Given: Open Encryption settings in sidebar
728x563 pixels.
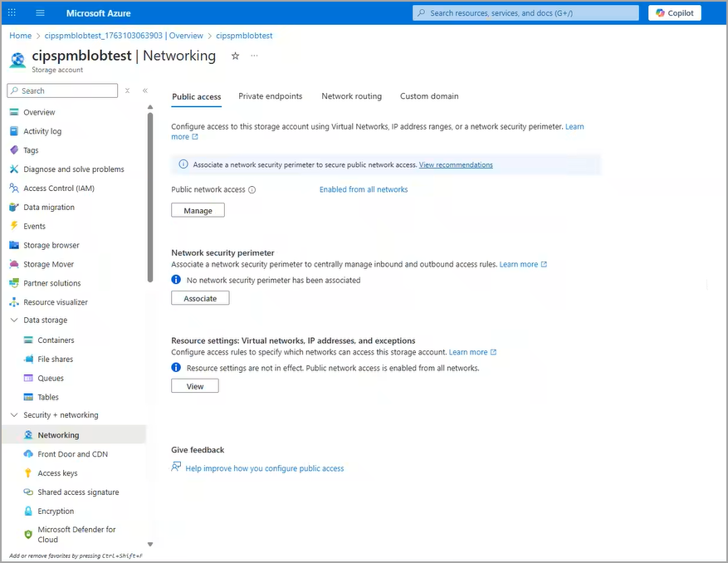Looking at the screenshot, I should 56,511.
